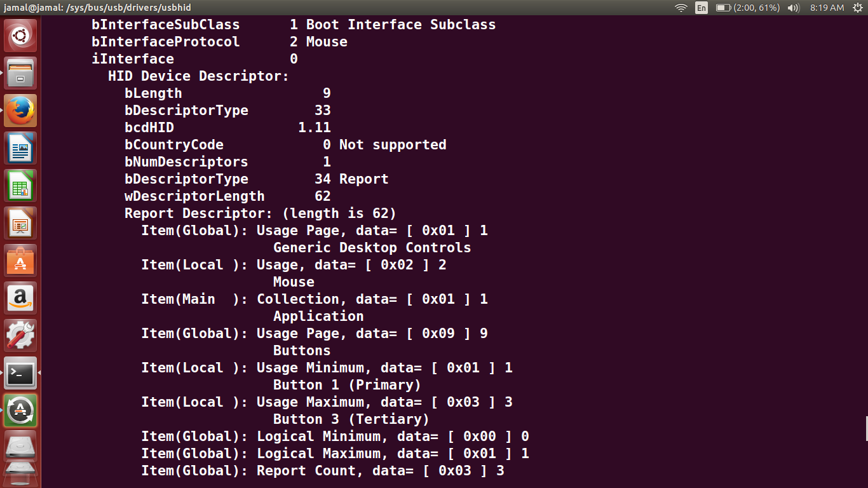Open LibreOffice Writer
The image size is (868, 488).
[x=20, y=148]
